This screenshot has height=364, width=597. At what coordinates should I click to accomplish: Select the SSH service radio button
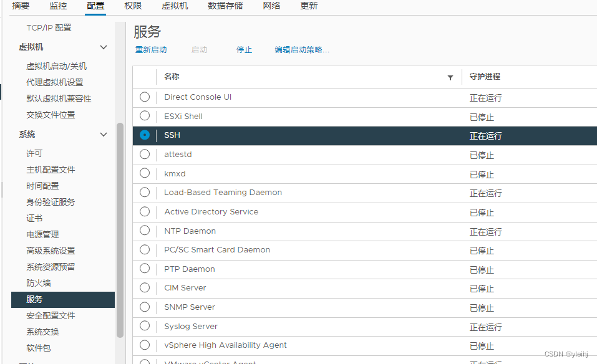(145, 135)
